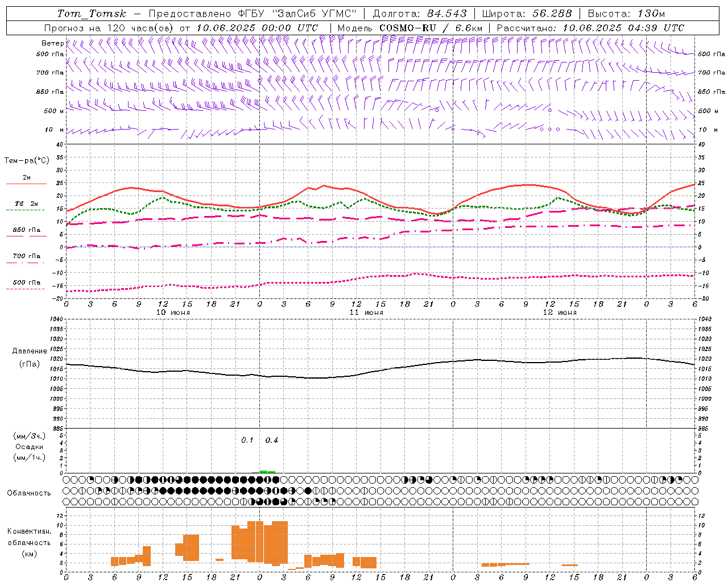The image size is (728, 582).
Task: Click the "(мм/1ч.)" hourly precipitation unit label
Action: tap(30, 458)
